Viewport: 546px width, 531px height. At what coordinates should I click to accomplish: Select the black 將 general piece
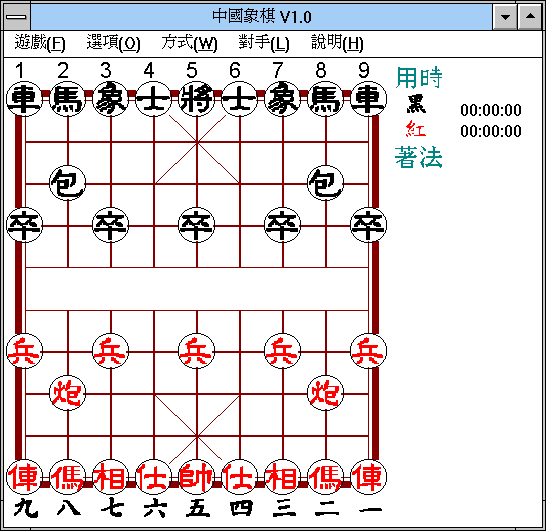197,99
